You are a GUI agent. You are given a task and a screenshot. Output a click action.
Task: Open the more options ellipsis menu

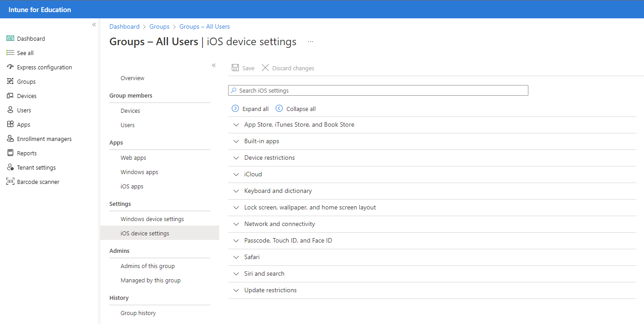pyautogui.click(x=311, y=42)
